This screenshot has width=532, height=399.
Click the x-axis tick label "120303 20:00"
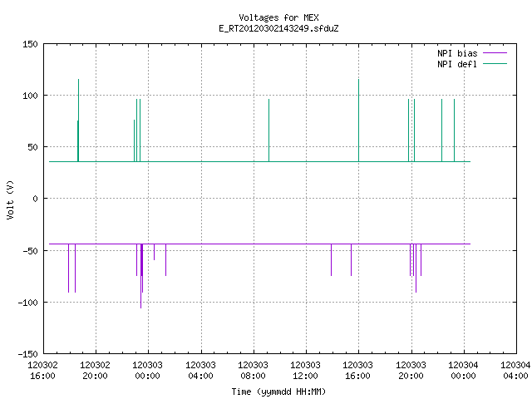tap(411, 371)
